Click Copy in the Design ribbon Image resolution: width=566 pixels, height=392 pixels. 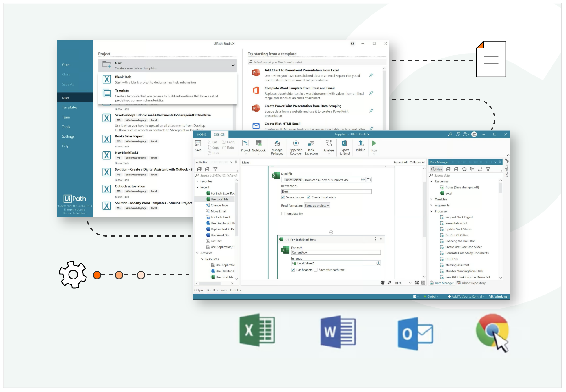click(213, 148)
